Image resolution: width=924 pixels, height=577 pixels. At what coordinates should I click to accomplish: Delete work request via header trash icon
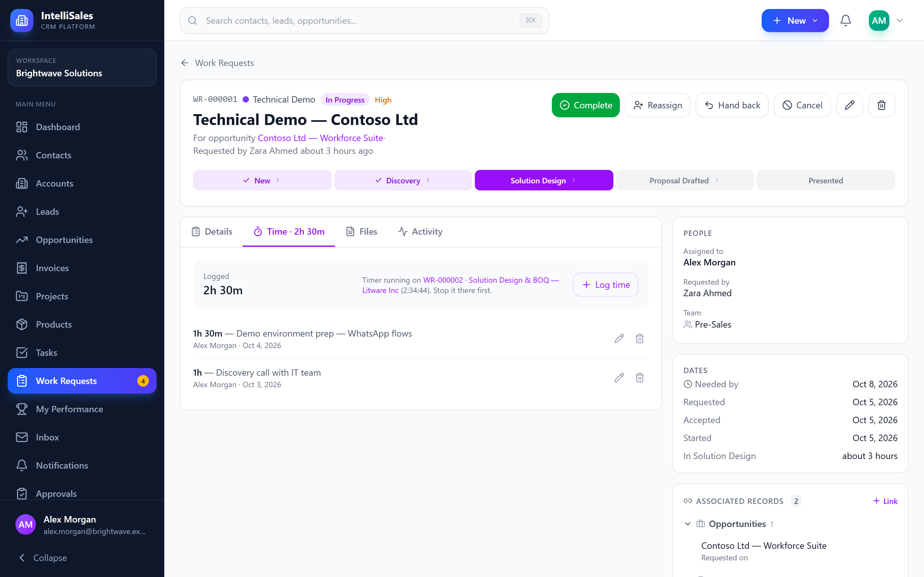coord(881,105)
